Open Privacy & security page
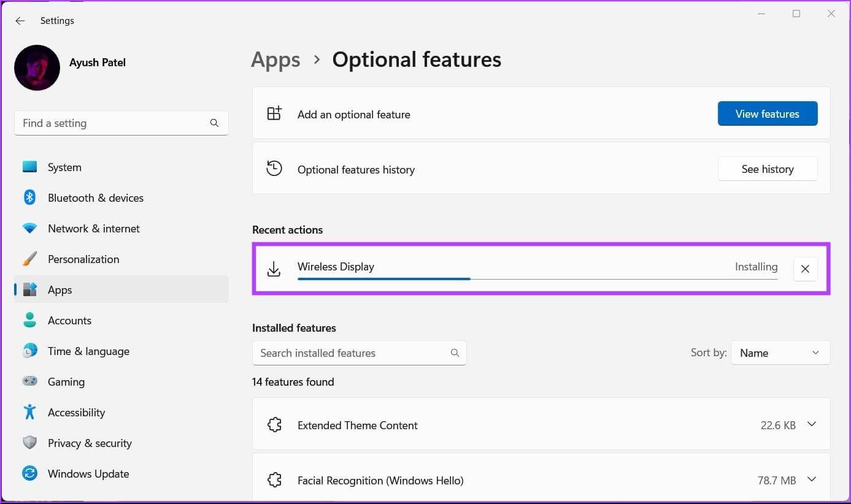 [121, 443]
